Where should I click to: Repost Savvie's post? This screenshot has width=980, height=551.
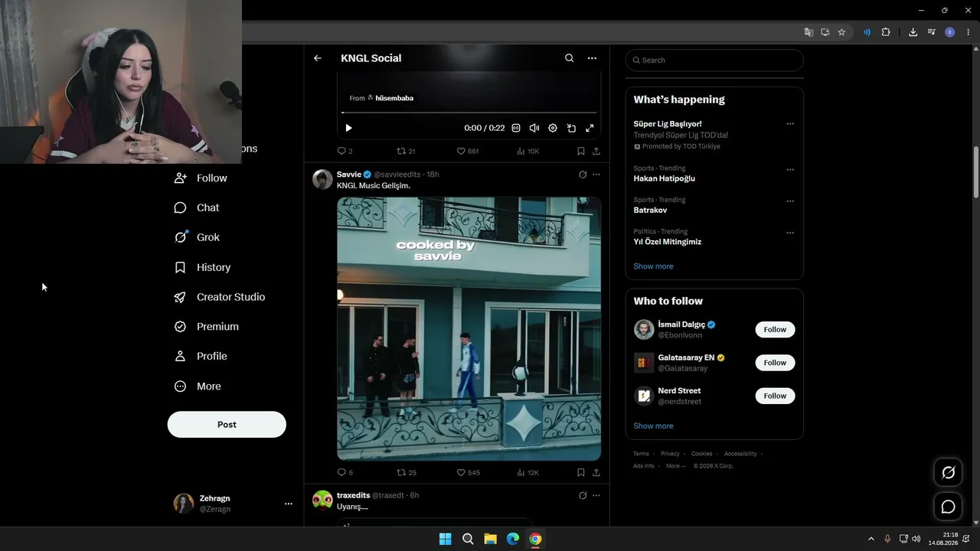coord(406,473)
